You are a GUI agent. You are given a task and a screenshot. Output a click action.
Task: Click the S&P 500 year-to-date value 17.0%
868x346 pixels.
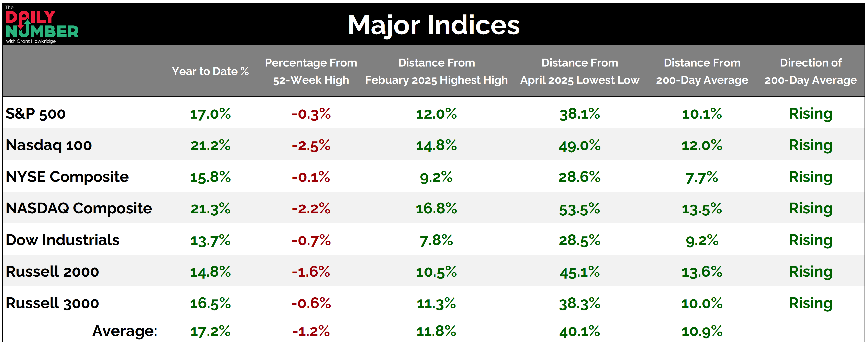[210, 114]
